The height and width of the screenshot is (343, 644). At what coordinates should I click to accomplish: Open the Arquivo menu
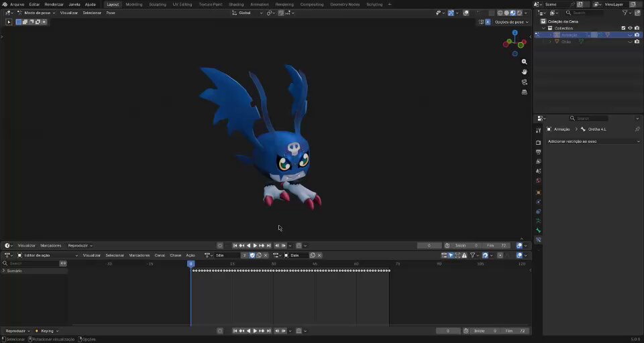pyautogui.click(x=17, y=5)
